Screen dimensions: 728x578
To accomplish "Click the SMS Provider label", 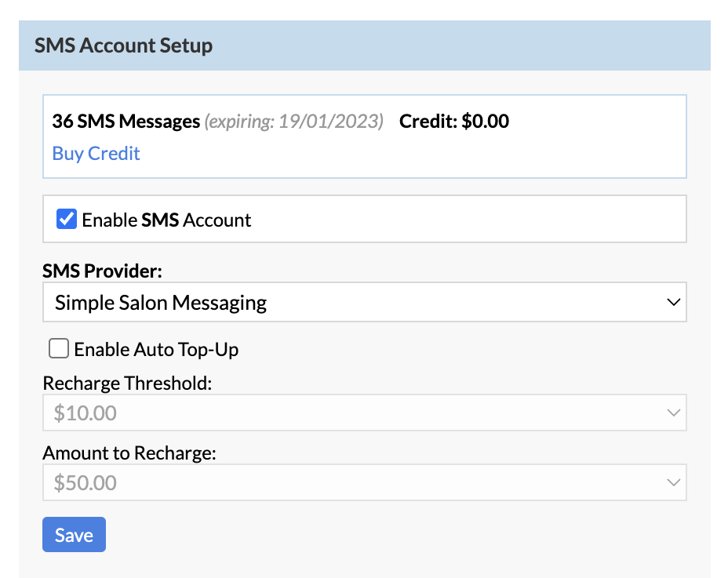I will (100, 270).
